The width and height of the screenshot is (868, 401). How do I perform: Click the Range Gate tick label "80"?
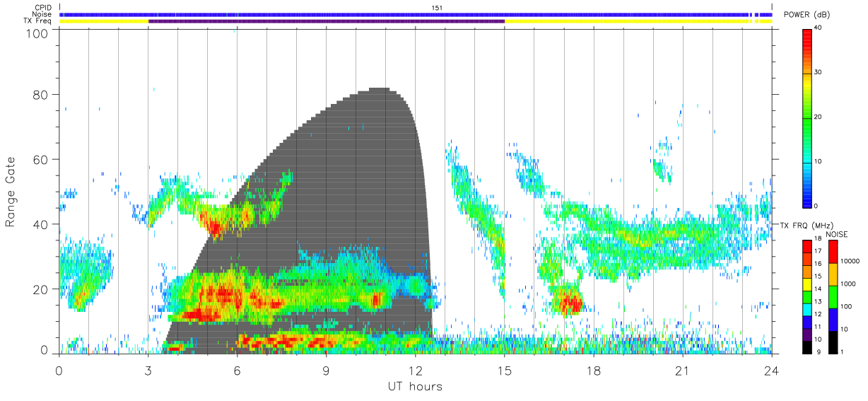click(x=41, y=95)
